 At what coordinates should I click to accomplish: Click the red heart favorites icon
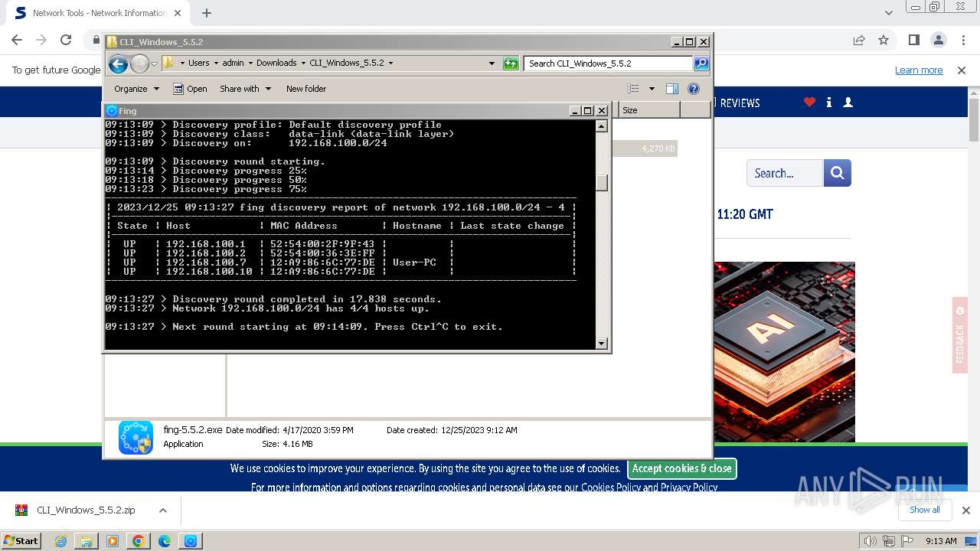809,102
